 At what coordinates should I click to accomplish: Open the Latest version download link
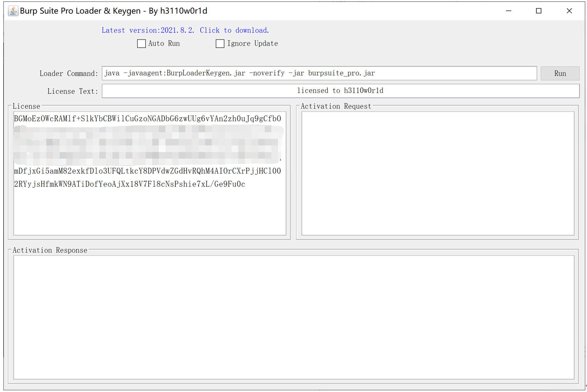[x=185, y=30]
